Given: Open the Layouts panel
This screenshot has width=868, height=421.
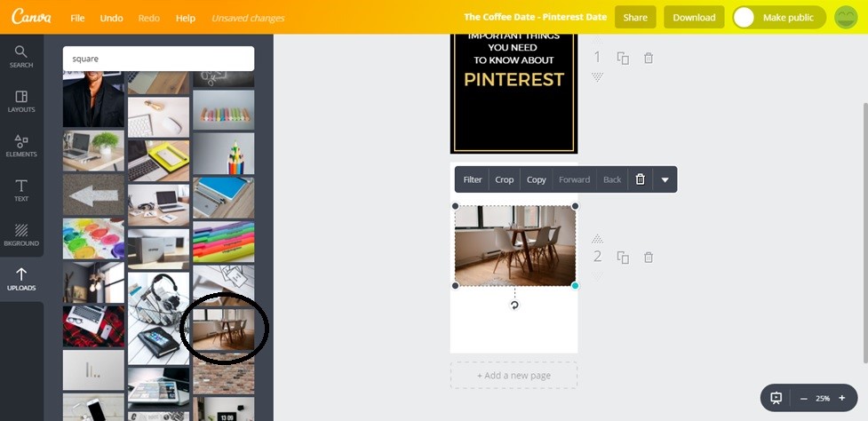Looking at the screenshot, I should point(21,101).
